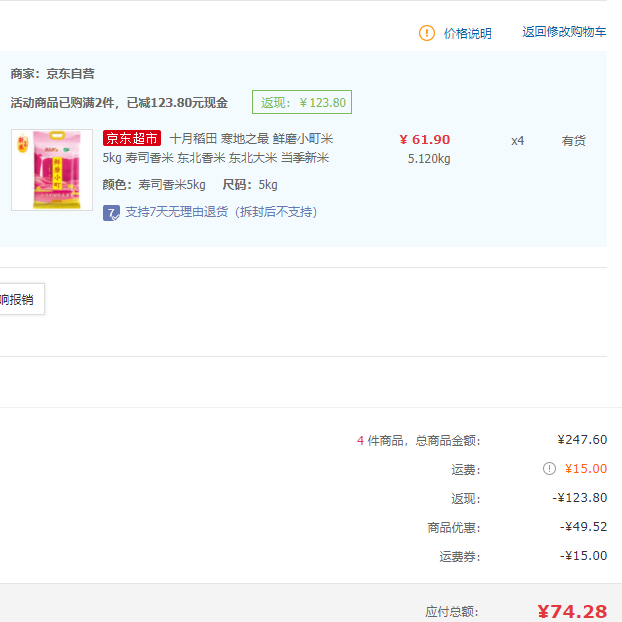
Task: Open the 价格说明 link
Action: tap(467, 33)
